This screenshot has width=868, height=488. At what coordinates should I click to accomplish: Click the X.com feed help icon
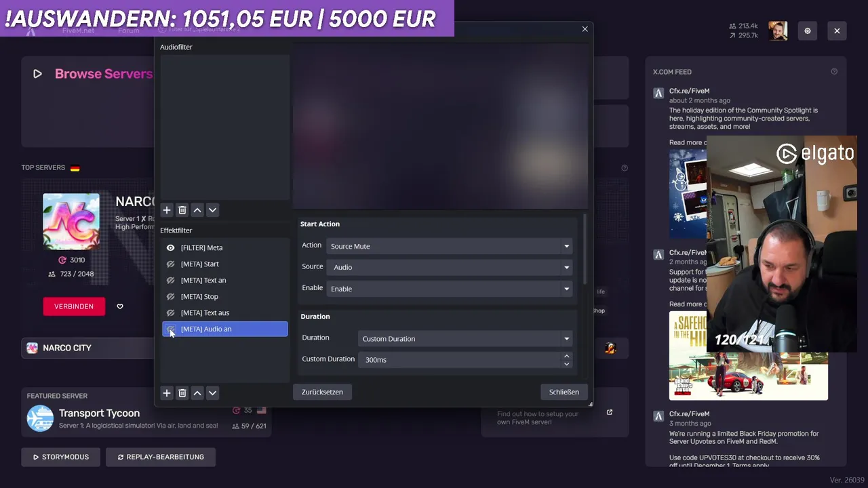834,72
